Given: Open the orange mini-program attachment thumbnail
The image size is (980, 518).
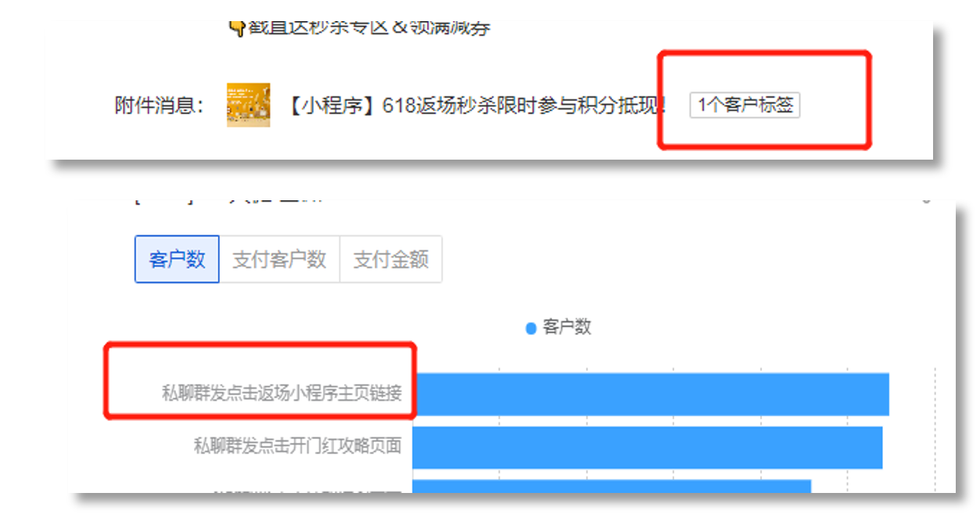Looking at the screenshot, I should 249,105.
